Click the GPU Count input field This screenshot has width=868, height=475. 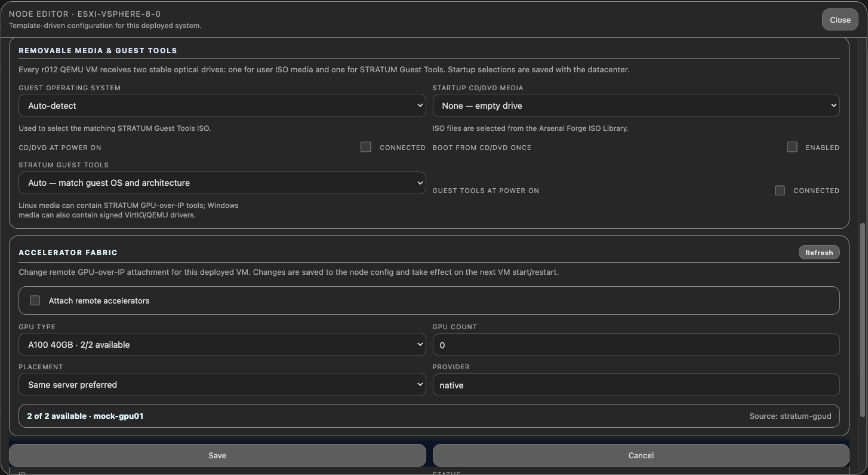(636, 345)
